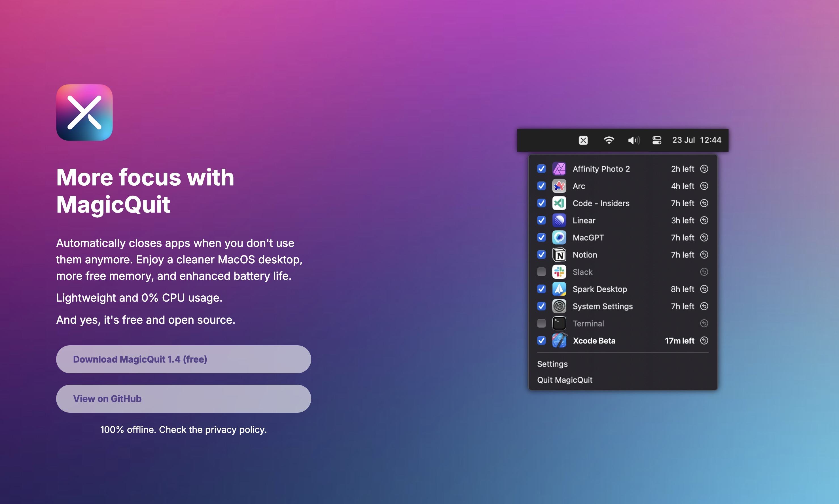Click the System Settings app icon

[559, 306]
